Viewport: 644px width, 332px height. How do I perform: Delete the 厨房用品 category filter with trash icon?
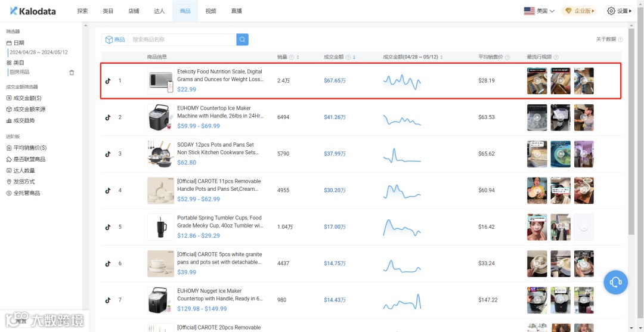click(72, 73)
